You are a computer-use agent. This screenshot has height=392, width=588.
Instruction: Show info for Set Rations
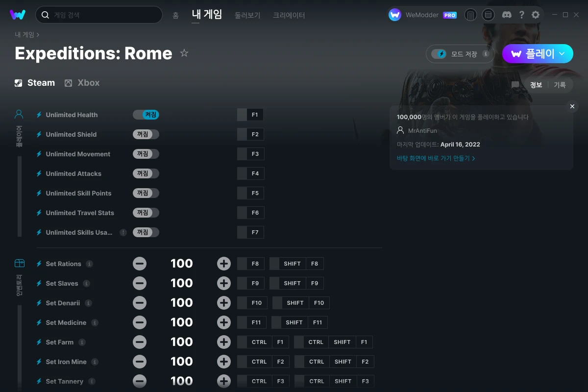coord(89,264)
